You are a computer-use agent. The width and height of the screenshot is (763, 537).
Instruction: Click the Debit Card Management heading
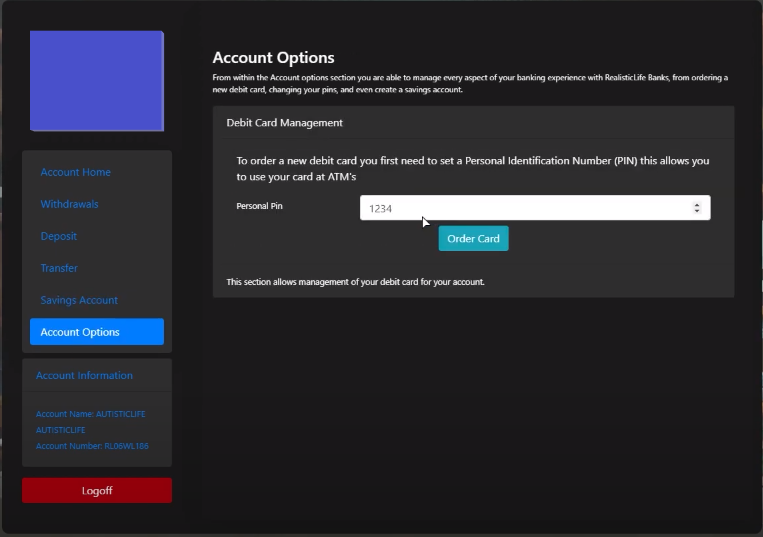tap(285, 123)
